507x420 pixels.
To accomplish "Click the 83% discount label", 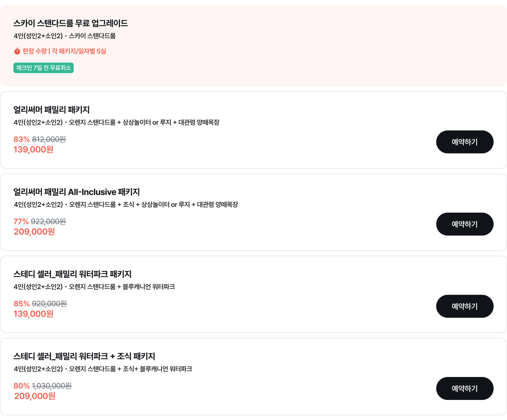I will pyautogui.click(x=22, y=139).
